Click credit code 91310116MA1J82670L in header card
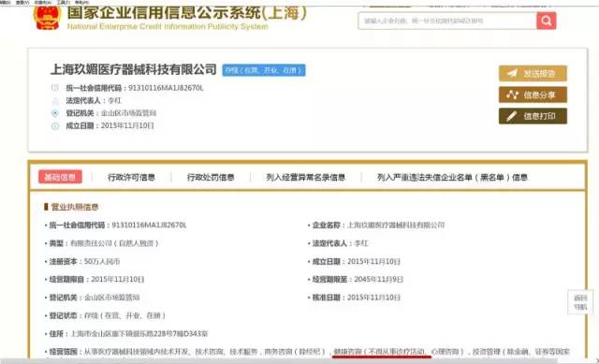The image size is (599, 364). pyautogui.click(x=166, y=88)
